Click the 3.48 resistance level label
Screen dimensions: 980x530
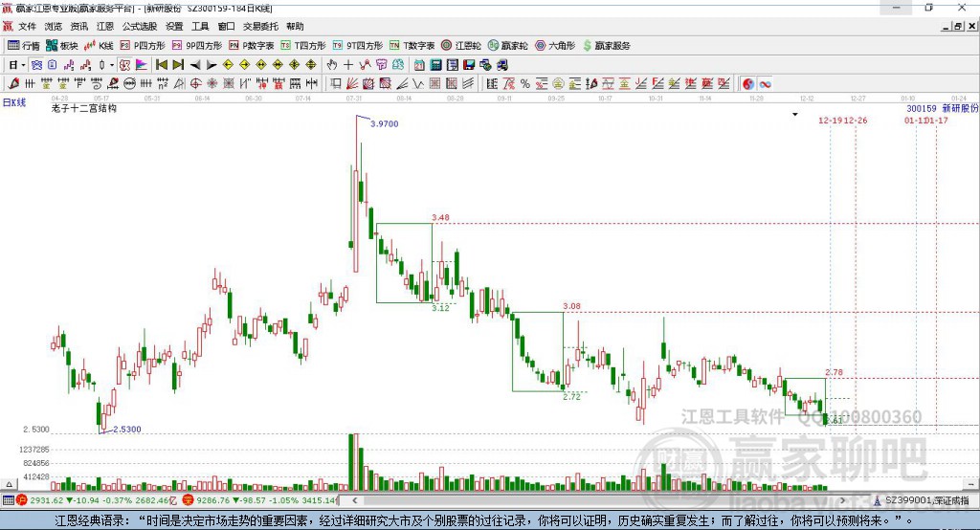(440, 217)
